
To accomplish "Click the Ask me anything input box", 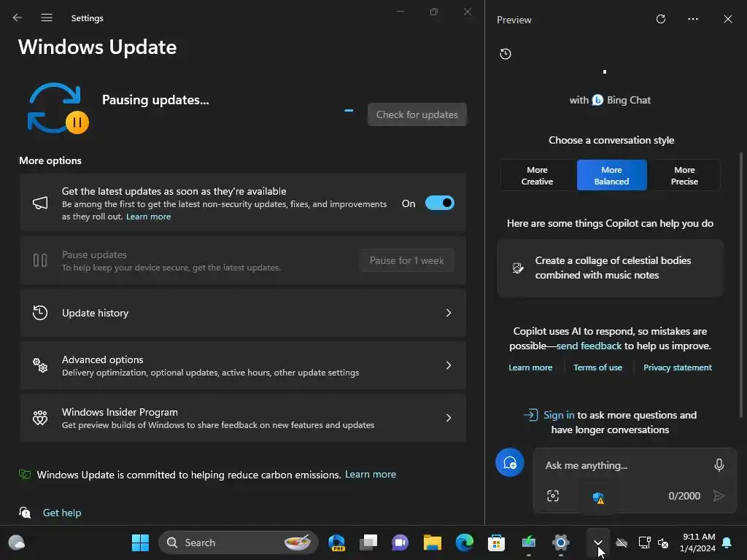I will tap(624, 465).
